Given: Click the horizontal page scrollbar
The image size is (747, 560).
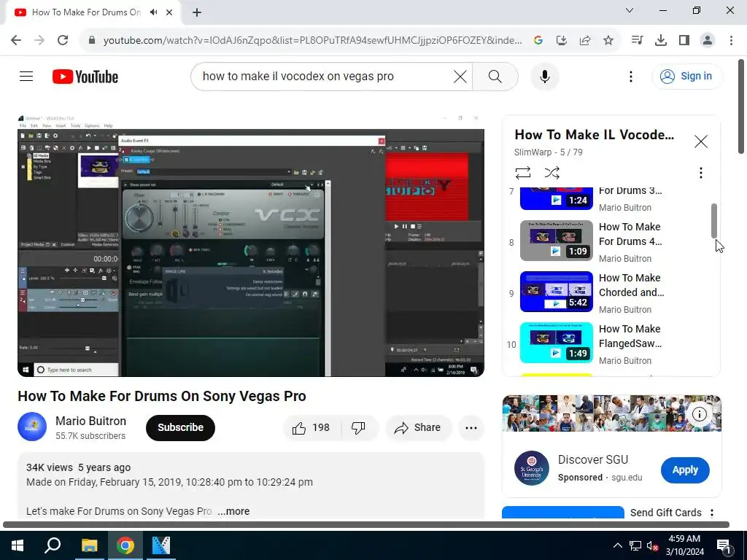Looking at the screenshot, I should 366,525.
